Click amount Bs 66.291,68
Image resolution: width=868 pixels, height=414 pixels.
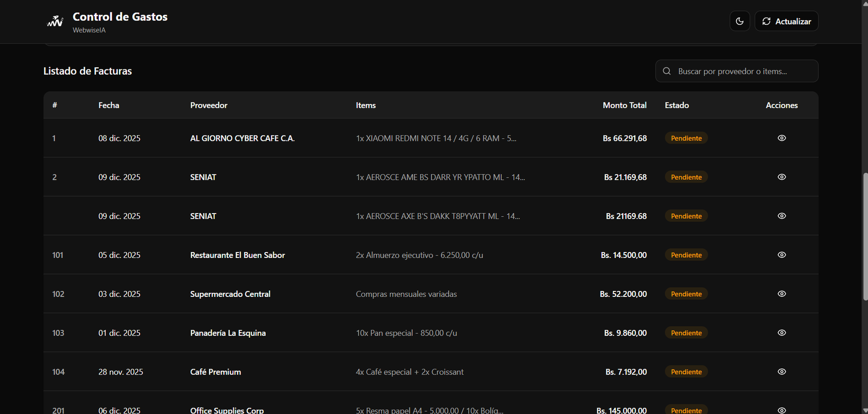[x=624, y=138]
